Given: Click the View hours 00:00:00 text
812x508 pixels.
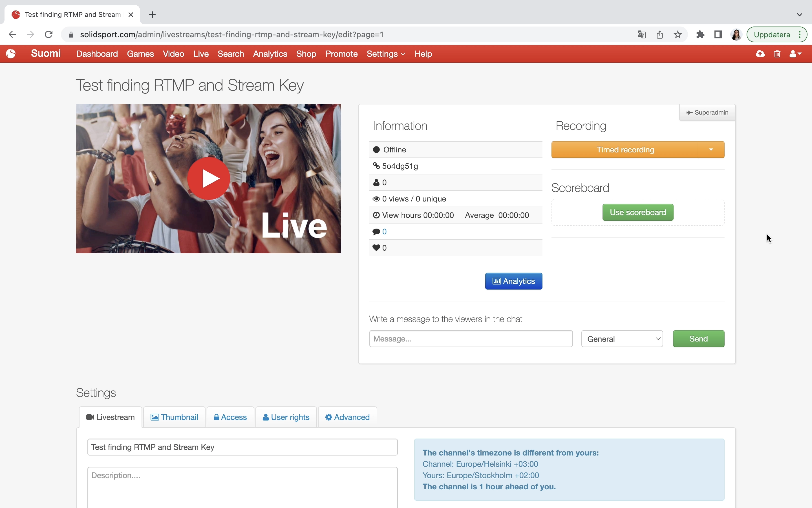Looking at the screenshot, I should click(418, 215).
